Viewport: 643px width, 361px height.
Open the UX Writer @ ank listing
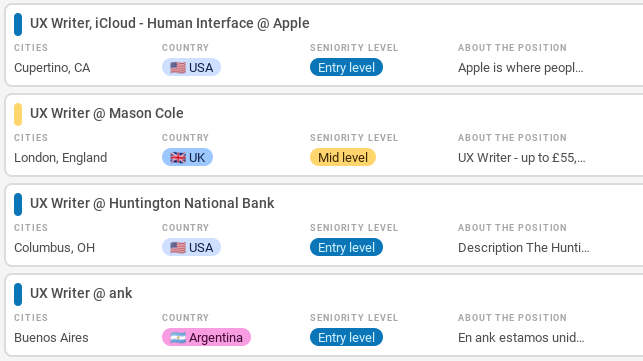tap(81, 293)
